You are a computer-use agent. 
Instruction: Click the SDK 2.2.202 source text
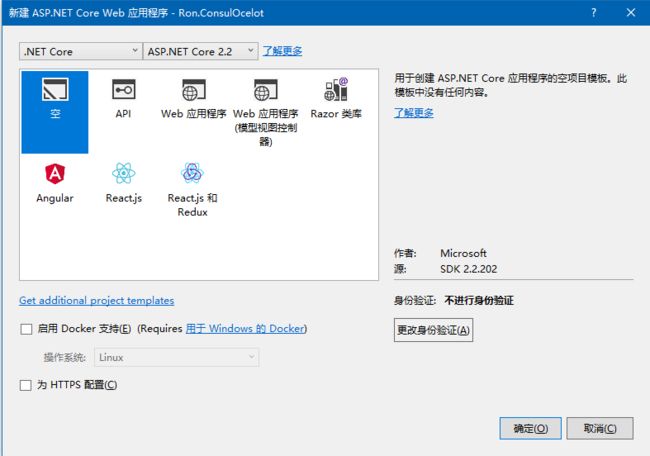click(x=468, y=269)
